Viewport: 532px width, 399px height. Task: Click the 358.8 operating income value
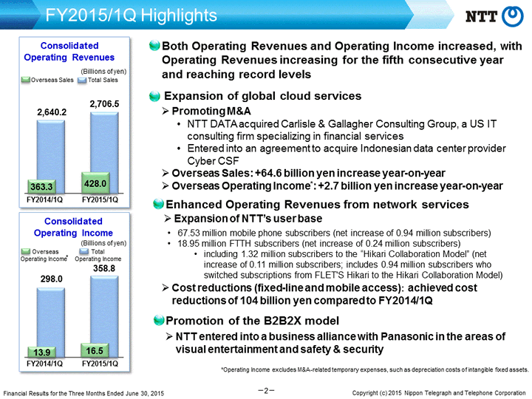point(104,268)
